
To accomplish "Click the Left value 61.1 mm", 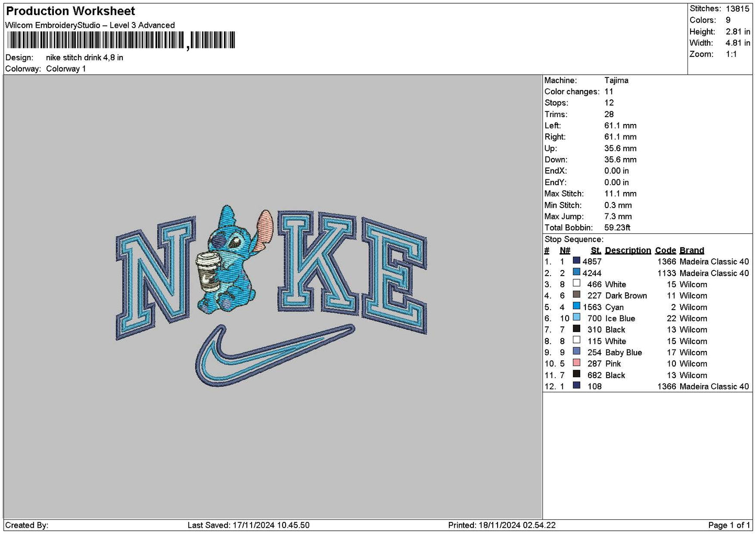I will click(620, 126).
